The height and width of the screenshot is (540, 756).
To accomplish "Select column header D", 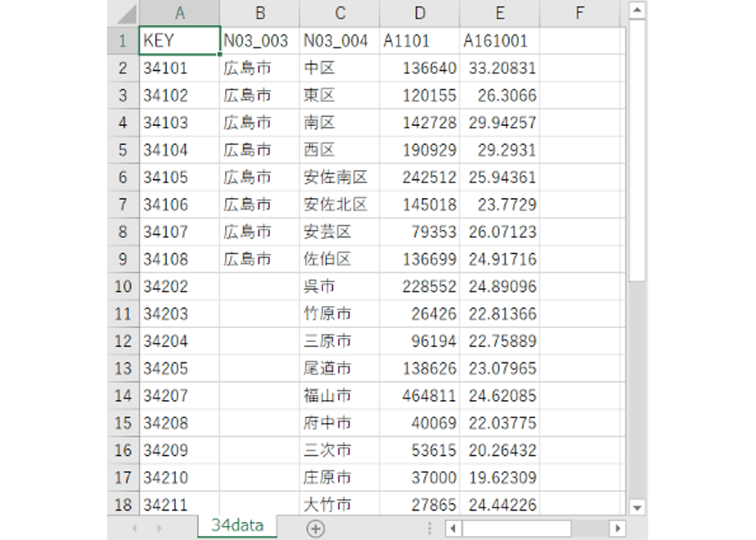I will [420, 13].
